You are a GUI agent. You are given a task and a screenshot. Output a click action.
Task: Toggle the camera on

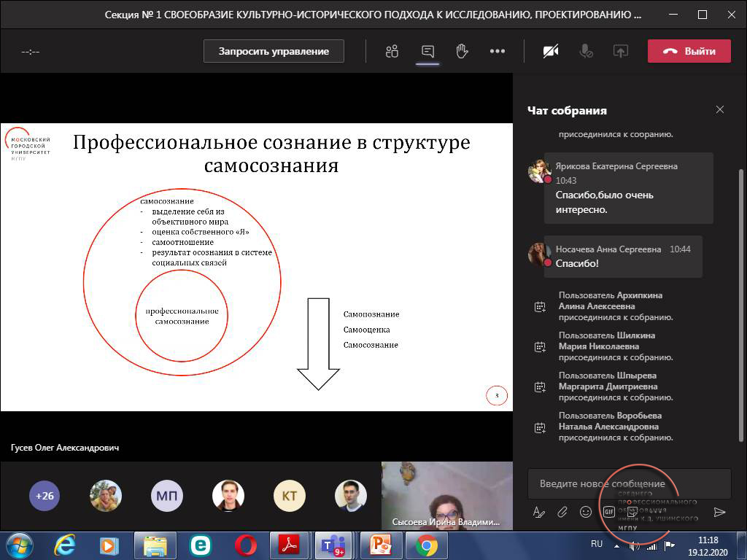click(x=551, y=51)
